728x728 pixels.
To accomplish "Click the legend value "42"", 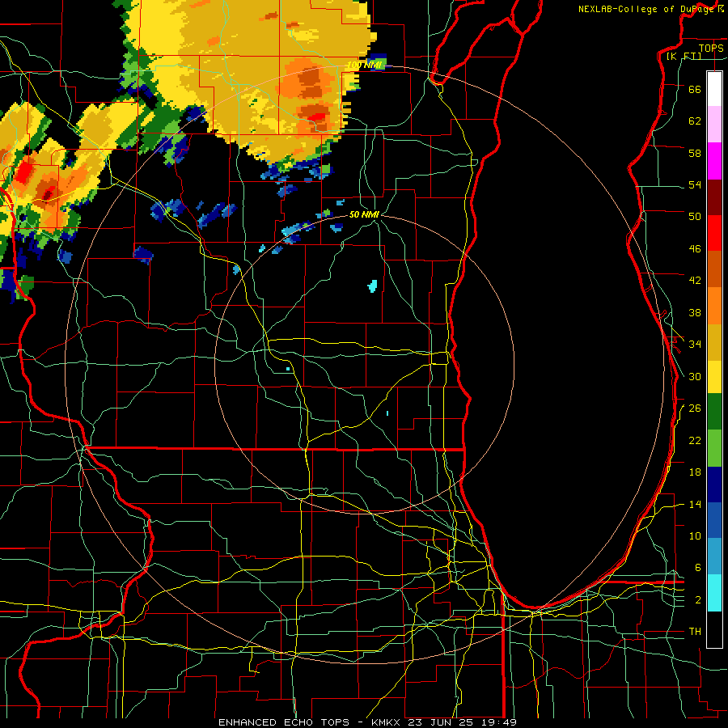I will pyautogui.click(x=695, y=281).
